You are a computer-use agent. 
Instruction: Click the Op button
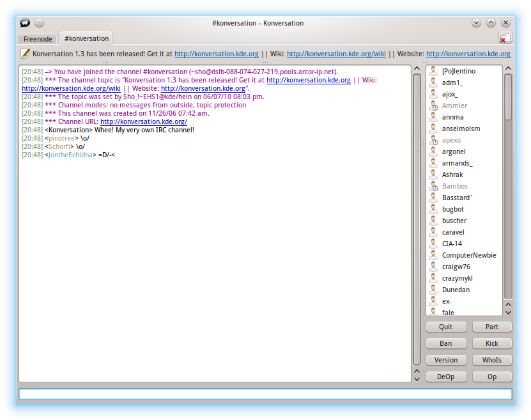[x=492, y=377]
